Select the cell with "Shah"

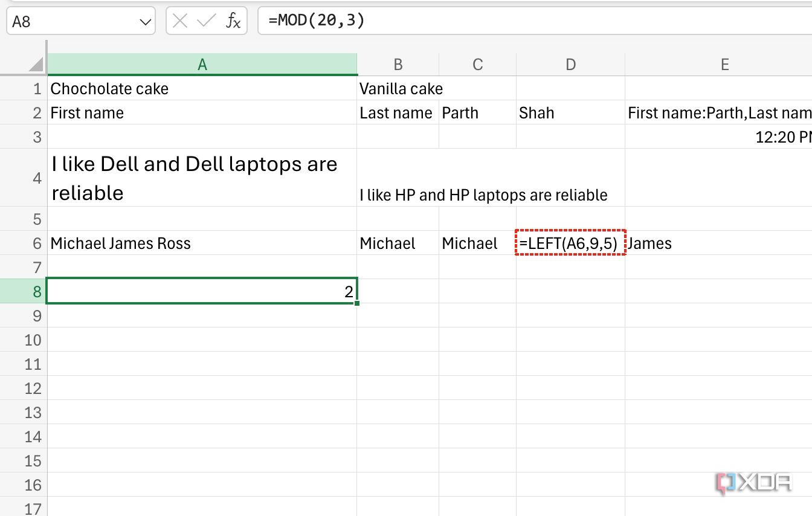(x=571, y=113)
